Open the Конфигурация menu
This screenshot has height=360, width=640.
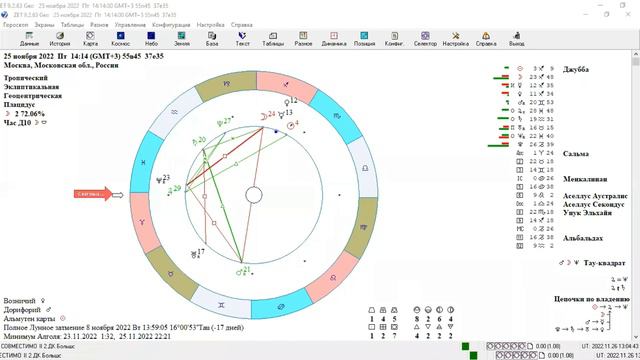pos(171,25)
